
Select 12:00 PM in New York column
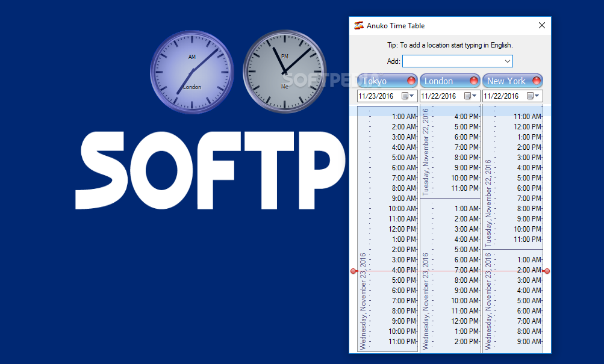[x=528, y=127]
